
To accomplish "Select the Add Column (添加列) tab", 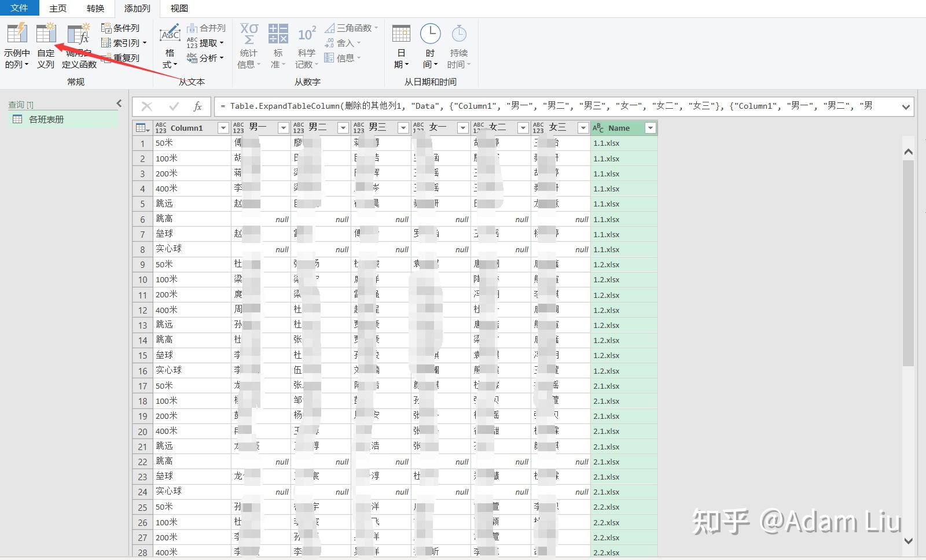I will tap(137, 8).
